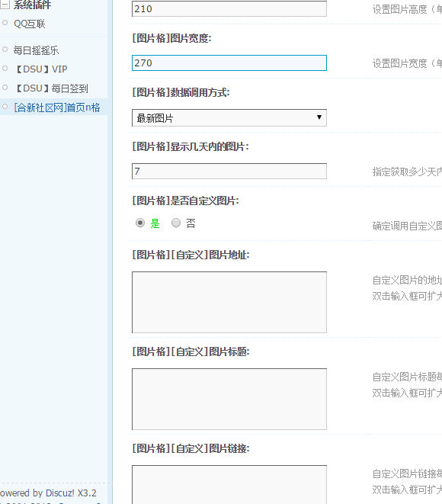Click the [图片格][自定义]图片地址 label
This screenshot has height=504, width=442.
(191, 255)
